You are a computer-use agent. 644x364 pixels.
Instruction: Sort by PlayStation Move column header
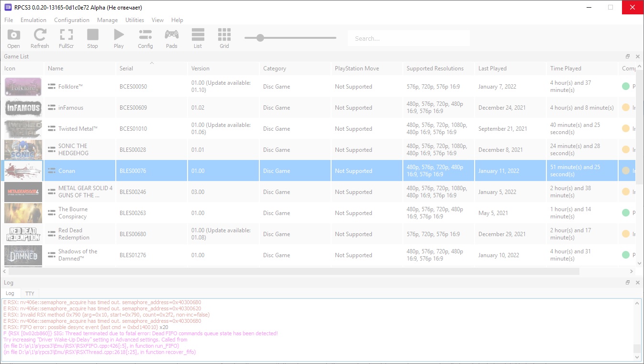pyautogui.click(x=367, y=68)
